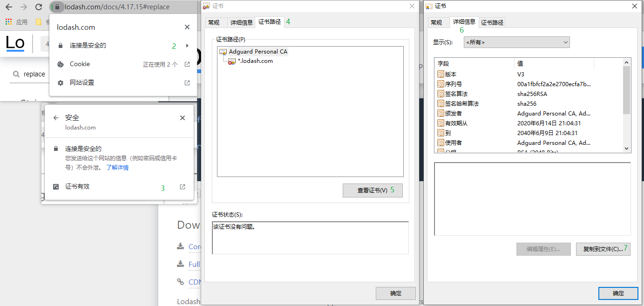Click the Lo Lodash logo
This screenshot has height=306, width=644.
pyautogui.click(x=15, y=43)
